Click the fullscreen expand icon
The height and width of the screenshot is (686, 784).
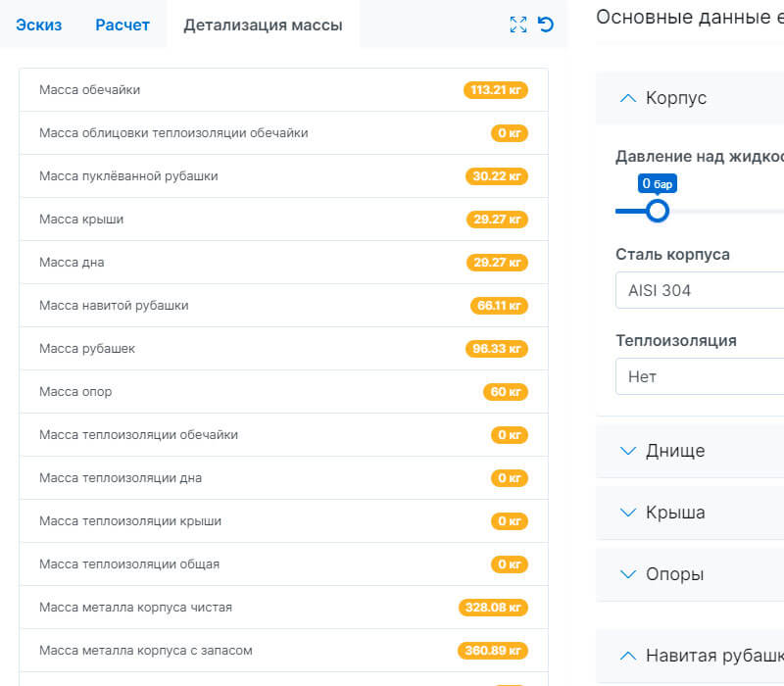(x=518, y=24)
